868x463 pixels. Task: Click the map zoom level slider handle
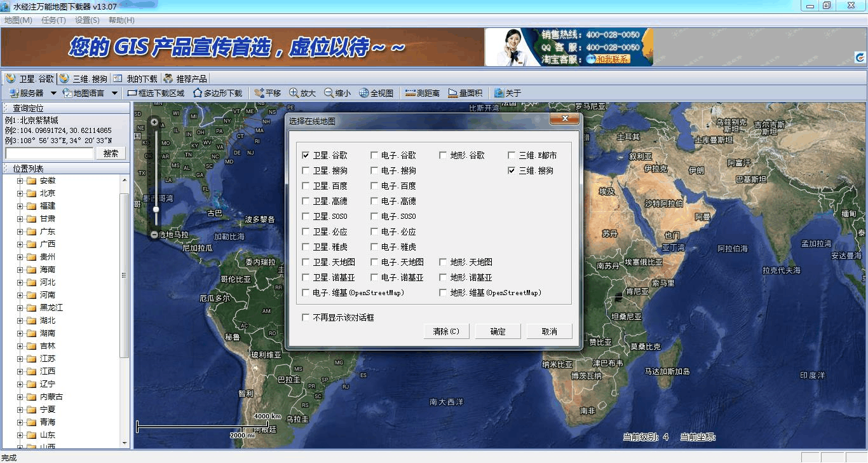click(x=156, y=209)
